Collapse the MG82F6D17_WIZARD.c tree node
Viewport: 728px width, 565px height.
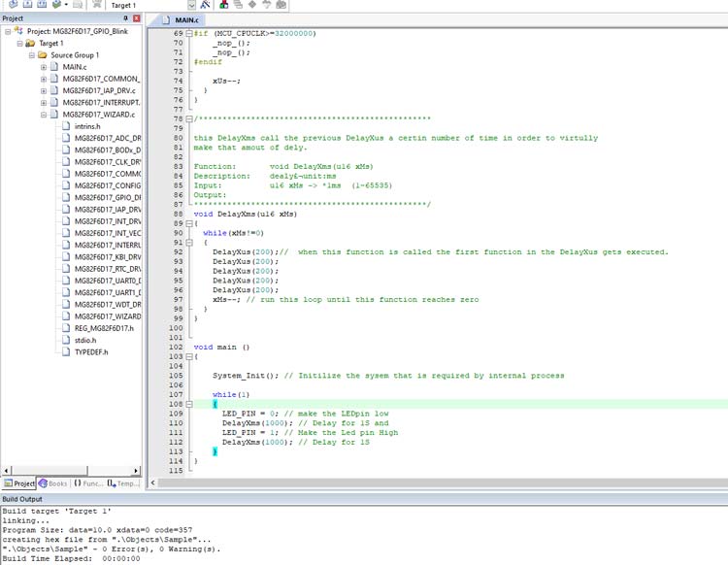pos(44,114)
